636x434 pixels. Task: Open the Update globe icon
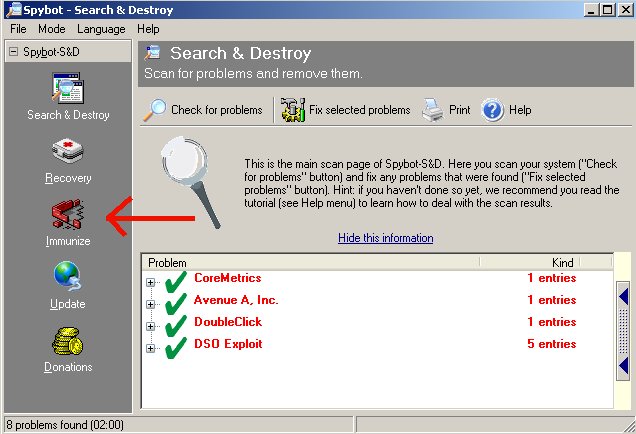(x=68, y=277)
